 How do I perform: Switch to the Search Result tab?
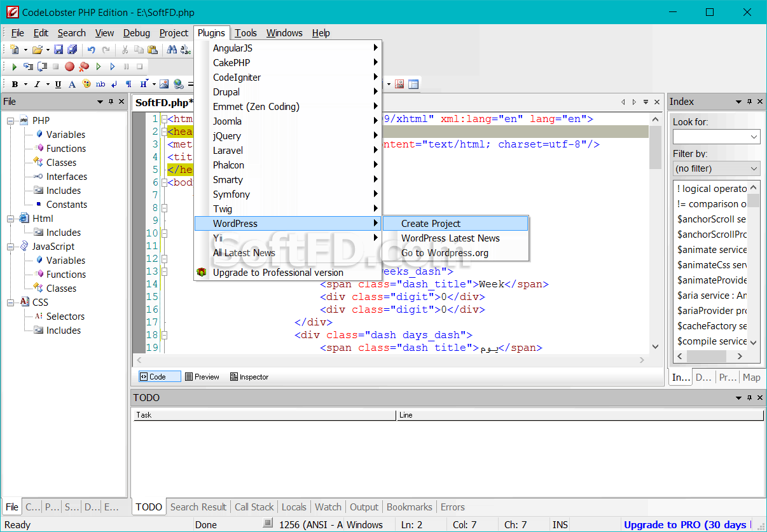tap(198, 507)
